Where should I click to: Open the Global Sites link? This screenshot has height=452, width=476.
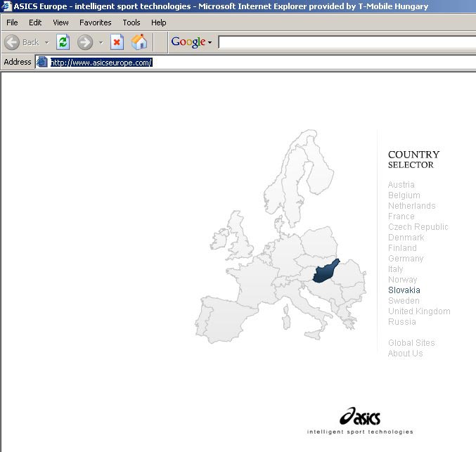coord(411,343)
